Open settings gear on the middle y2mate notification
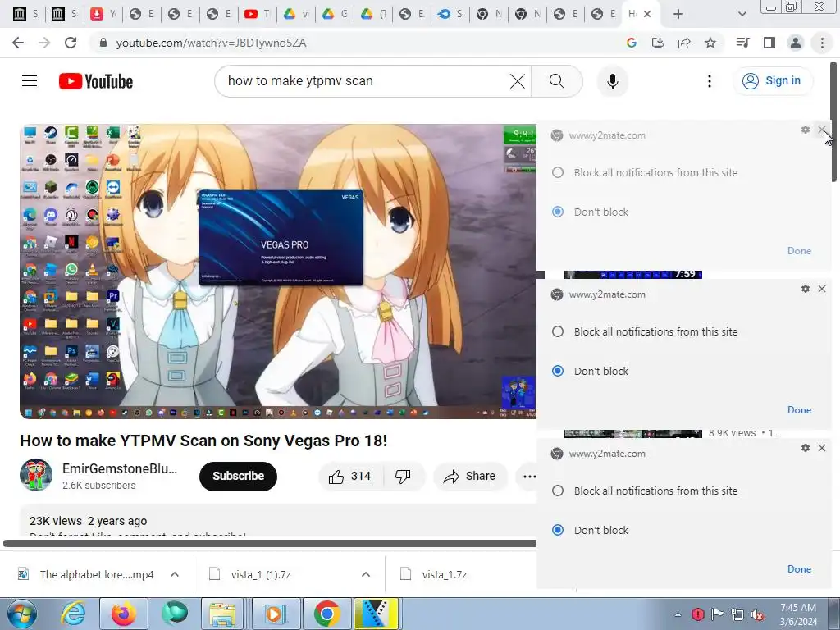 tap(806, 289)
